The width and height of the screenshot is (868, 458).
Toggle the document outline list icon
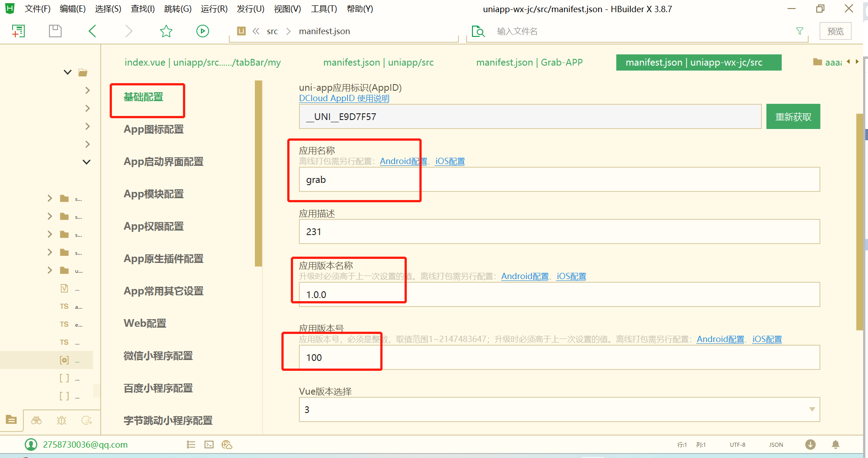tap(191, 445)
